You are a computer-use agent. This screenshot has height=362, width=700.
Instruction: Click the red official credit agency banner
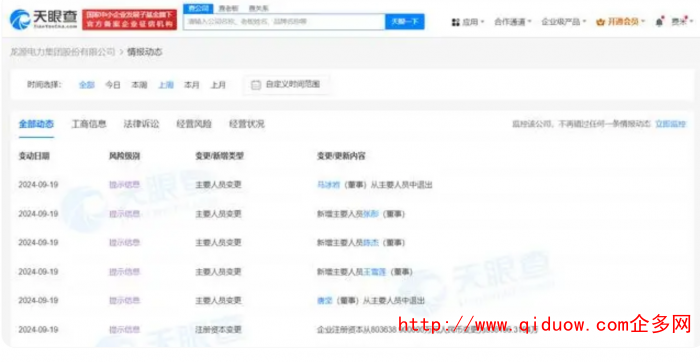(x=129, y=20)
